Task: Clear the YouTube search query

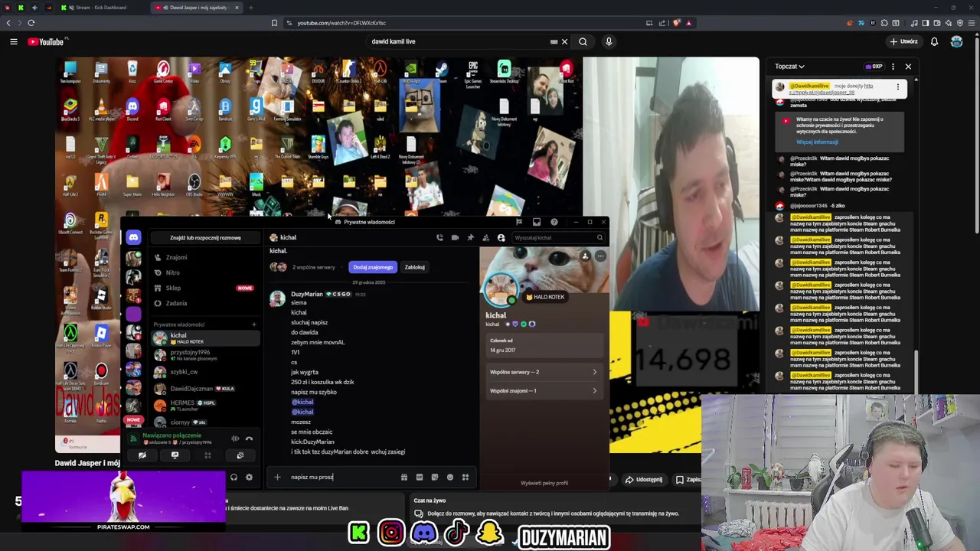Action: (564, 41)
